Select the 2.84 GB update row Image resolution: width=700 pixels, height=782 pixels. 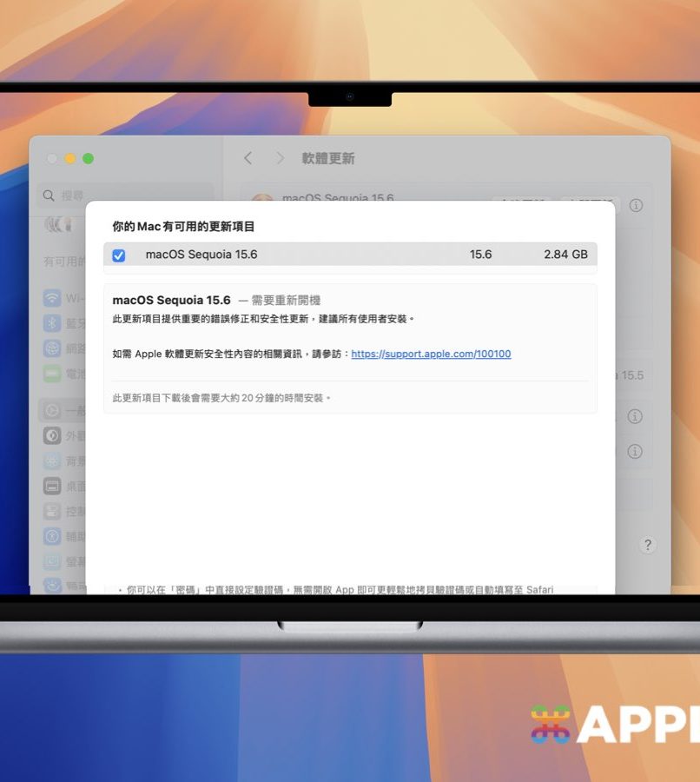coord(350,255)
